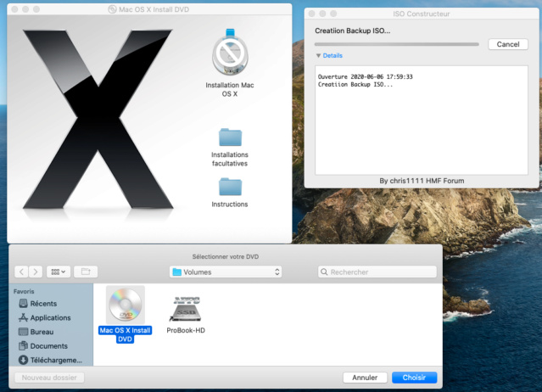Image resolution: width=542 pixels, height=392 pixels.
Task: Click the new folder toolbar icon
Action: (86, 272)
